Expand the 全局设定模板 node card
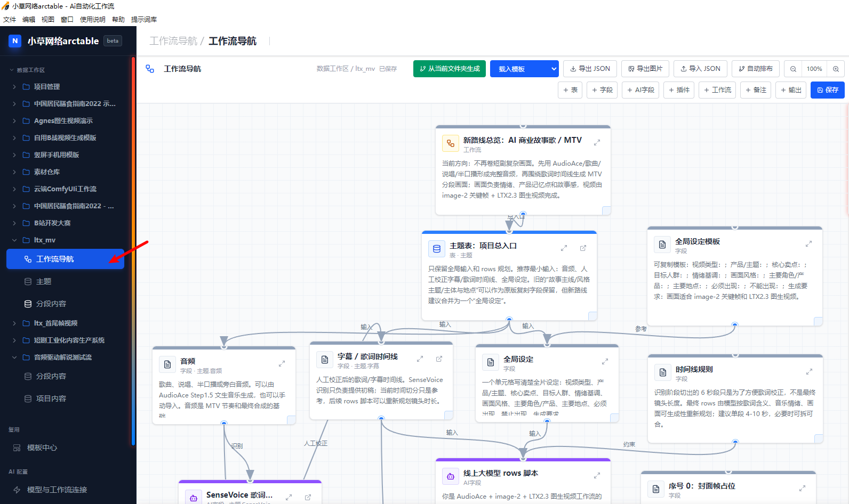This screenshot has width=849, height=504. coord(808,243)
